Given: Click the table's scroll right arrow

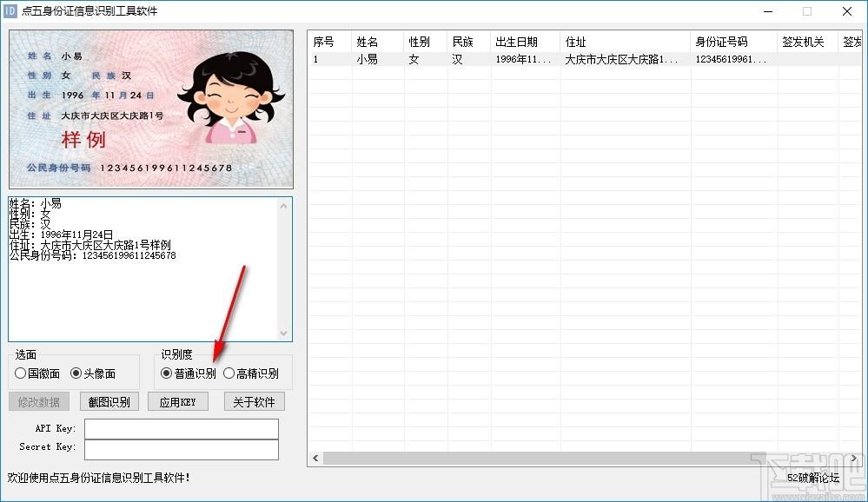Looking at the screenshot, I should [853, 459].
